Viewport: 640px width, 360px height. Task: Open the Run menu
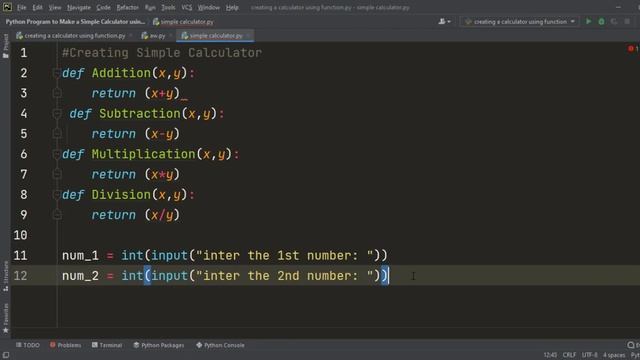(x=150, y=7)
